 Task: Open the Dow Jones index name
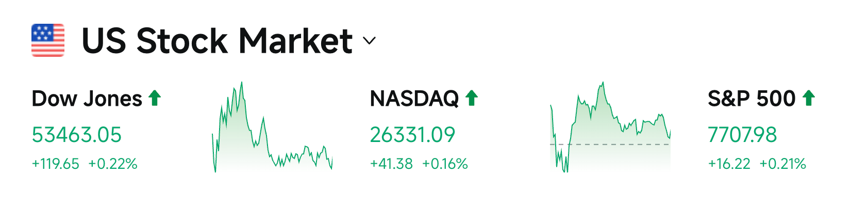point(87,99)
